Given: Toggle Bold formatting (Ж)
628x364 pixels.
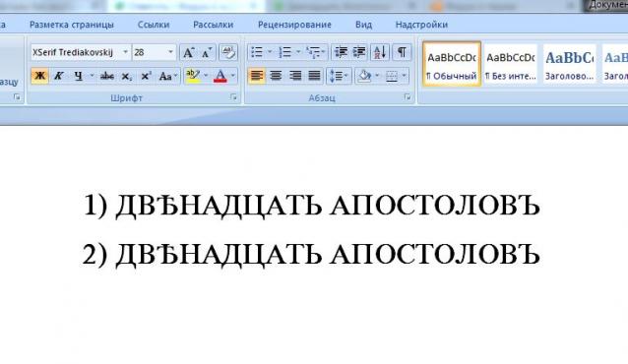Looking at the screenshot, I should click(x=39, y=76).
